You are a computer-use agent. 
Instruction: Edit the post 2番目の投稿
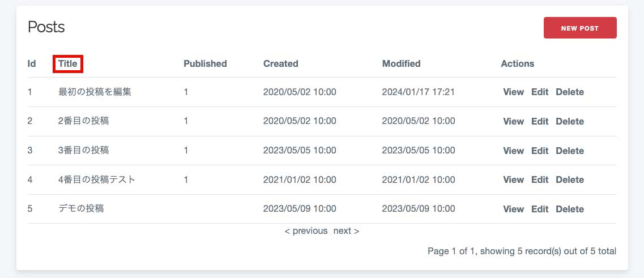click(x=540, y=122)
